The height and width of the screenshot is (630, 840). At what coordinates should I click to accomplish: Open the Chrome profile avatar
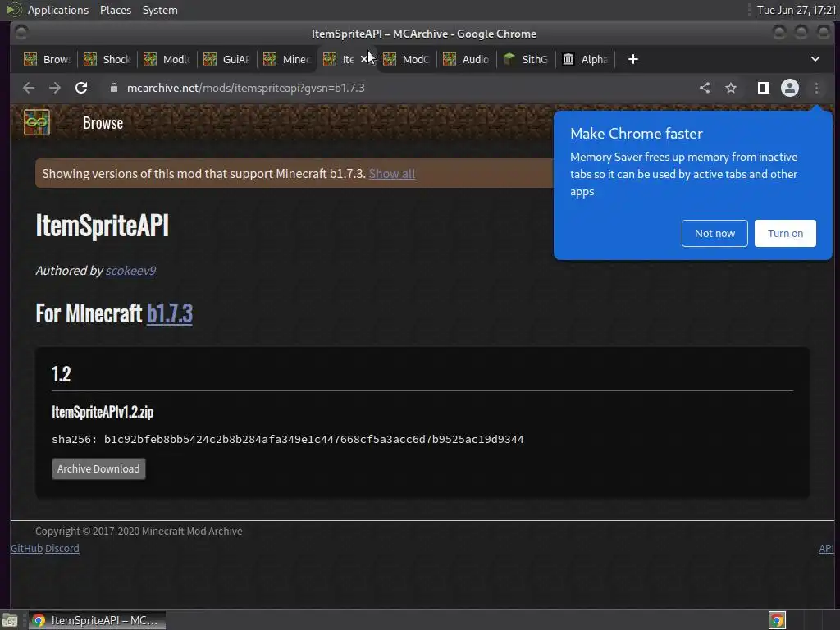[790, 88]
